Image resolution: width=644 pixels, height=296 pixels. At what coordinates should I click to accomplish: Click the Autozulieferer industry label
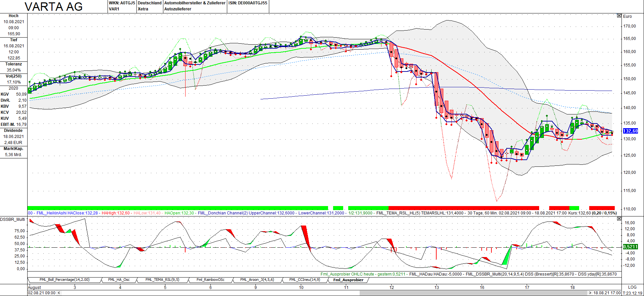(178, 9)
